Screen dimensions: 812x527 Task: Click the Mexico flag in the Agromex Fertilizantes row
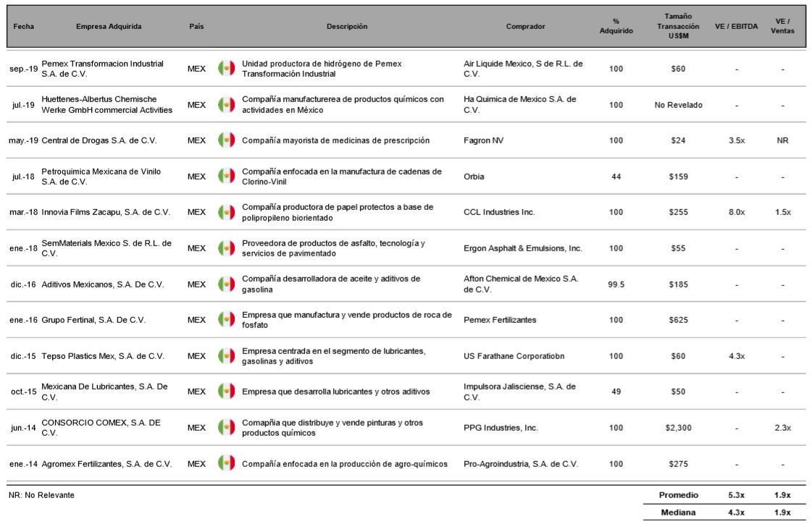pos(226,463)
